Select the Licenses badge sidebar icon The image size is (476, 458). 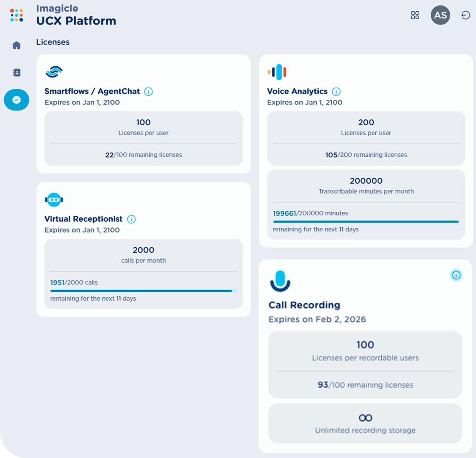pos(16,100)
